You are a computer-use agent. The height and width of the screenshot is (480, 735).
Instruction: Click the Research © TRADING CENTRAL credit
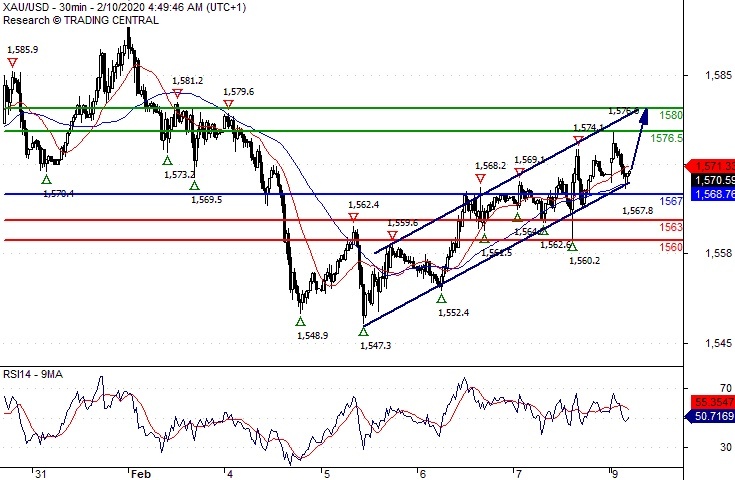pyautogui.click(x=81, y=20)
